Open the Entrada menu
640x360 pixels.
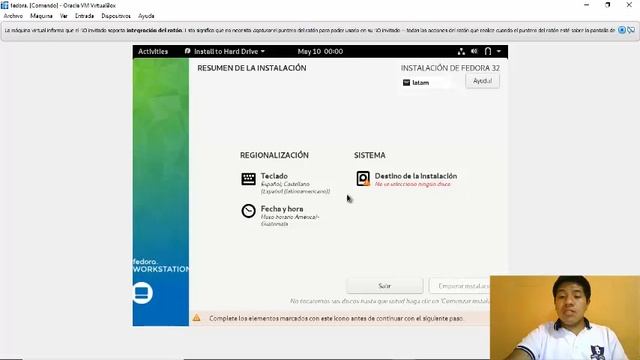(x=84, y=16)
